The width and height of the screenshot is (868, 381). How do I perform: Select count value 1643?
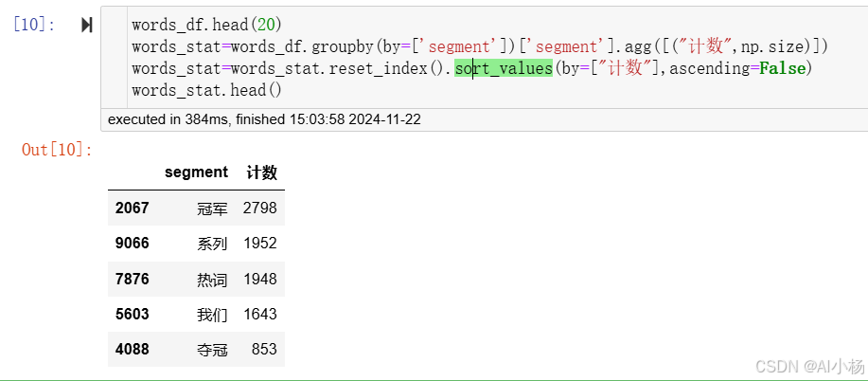click(x=259, y=314)
